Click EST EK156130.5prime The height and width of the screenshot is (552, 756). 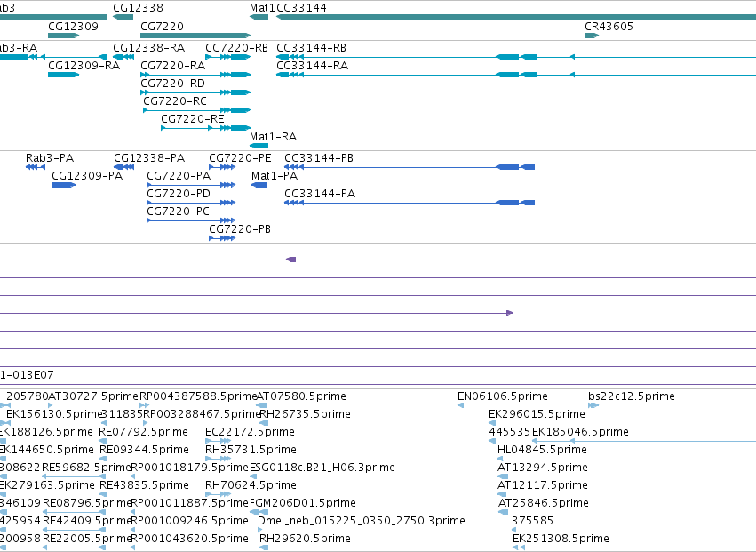54,414
